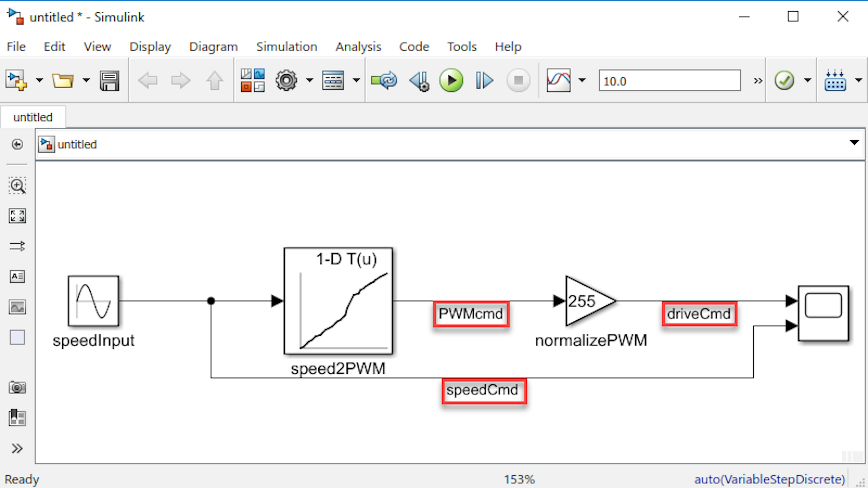Expand the Data Inspector dropdown arrow
868x488 pixels.
tap(582, 81)
